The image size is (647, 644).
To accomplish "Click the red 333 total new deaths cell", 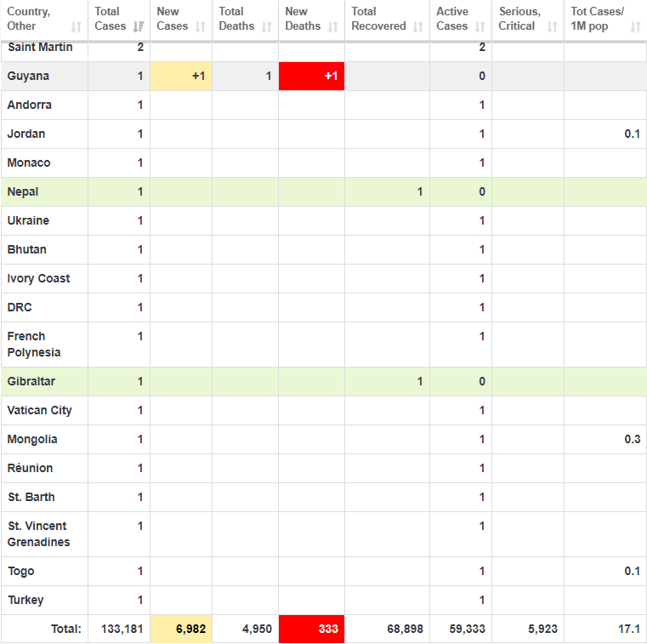I will pos(311,630).
